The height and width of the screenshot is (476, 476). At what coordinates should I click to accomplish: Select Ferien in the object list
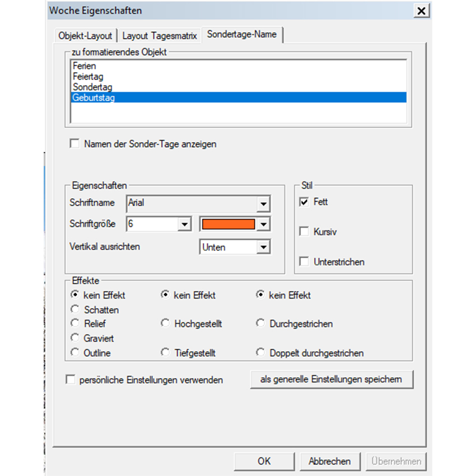click(85, 66)
